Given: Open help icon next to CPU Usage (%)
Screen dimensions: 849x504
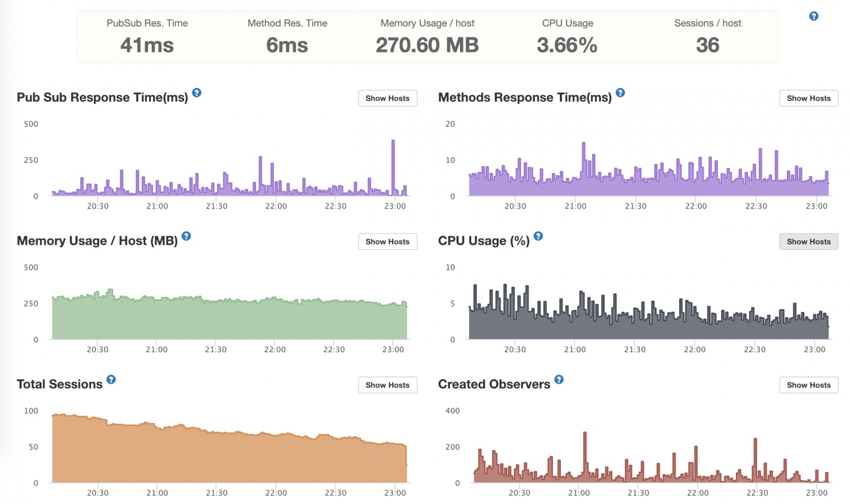Looking at the screenshot, I should tap(538, 236).
